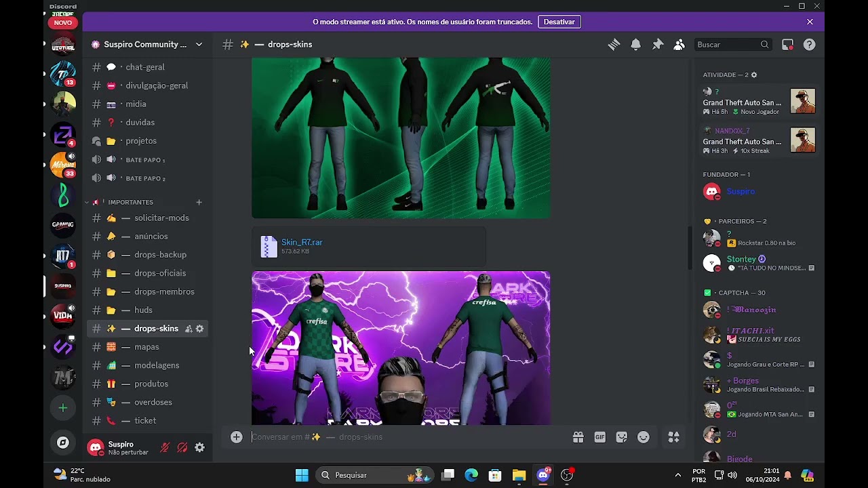
Task: Edit drops-skins channel settings gear
Action: 199,329
